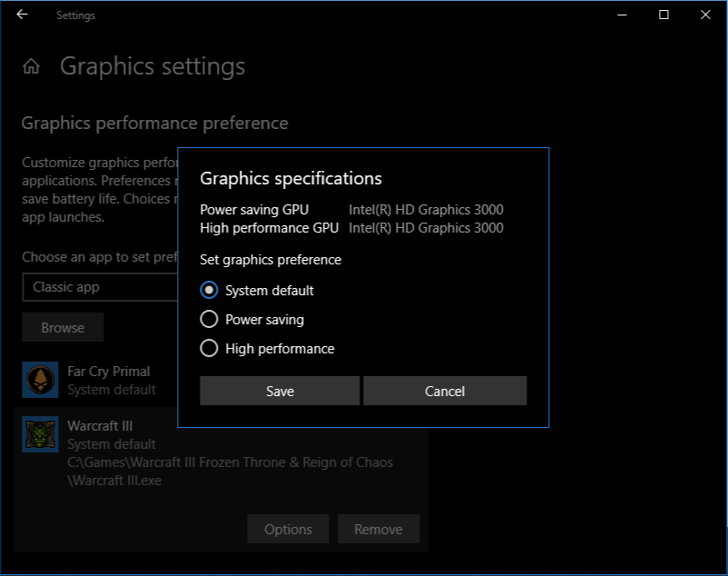Choose the Power saving graphics preference
The image size is (728, 576).
click(209, 319)
